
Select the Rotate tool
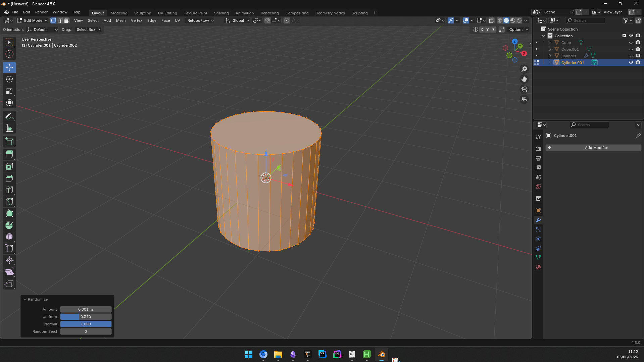click(9, 79)
